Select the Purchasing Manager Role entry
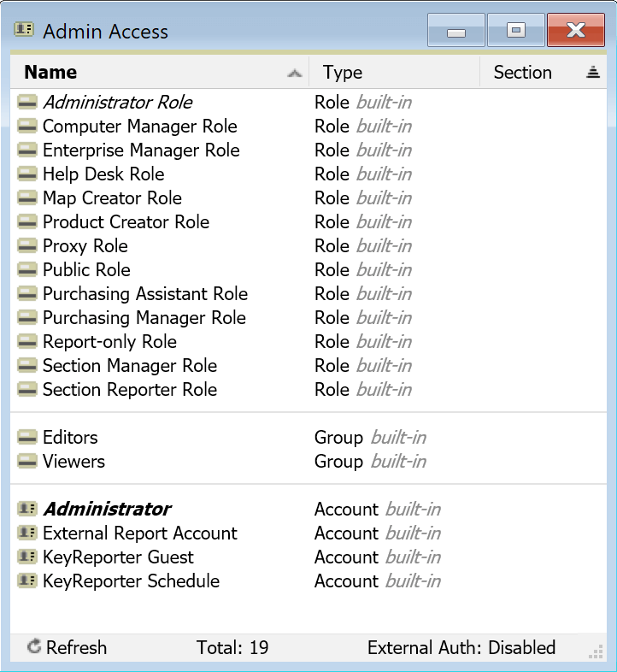617x672 pixels. 144,318
